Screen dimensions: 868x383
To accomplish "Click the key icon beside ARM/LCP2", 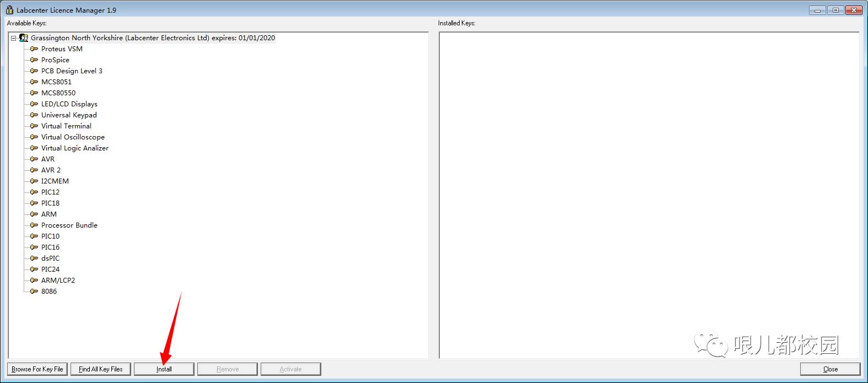I will (34, 280).
